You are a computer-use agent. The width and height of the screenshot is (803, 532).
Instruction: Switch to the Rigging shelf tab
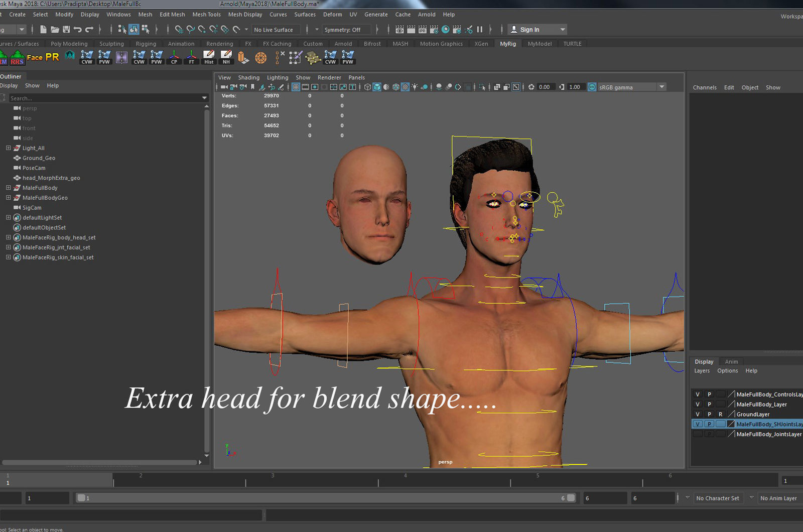pos(146,44)
